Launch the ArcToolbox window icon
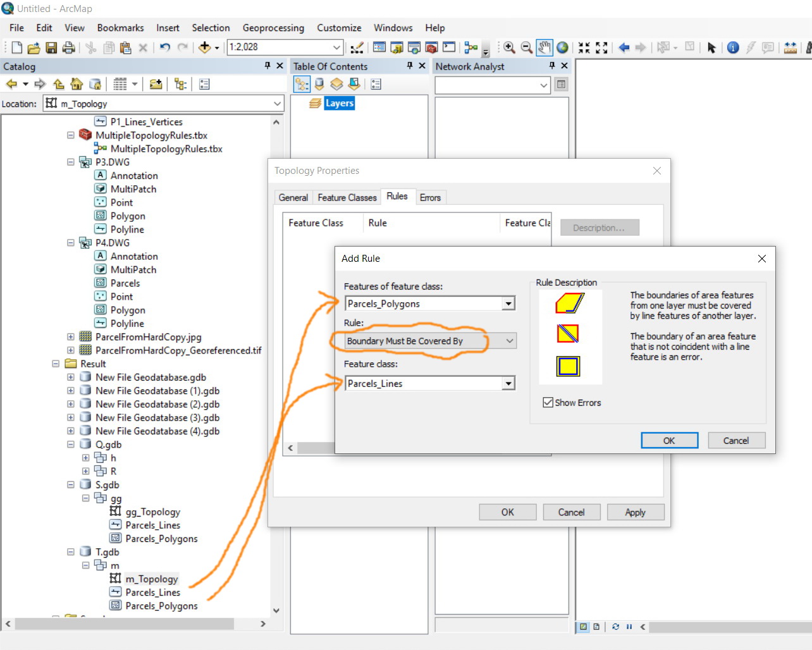The height and width of the screenshot is (650, 812). [431, 47]
